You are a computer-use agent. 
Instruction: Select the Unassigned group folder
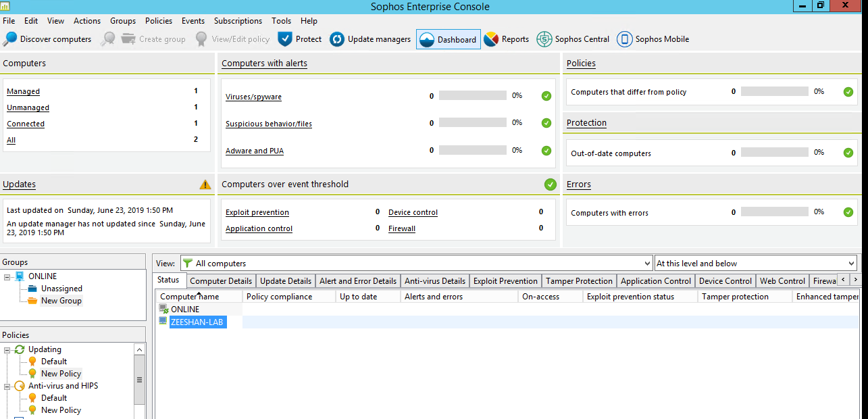(x=61, y=289)
